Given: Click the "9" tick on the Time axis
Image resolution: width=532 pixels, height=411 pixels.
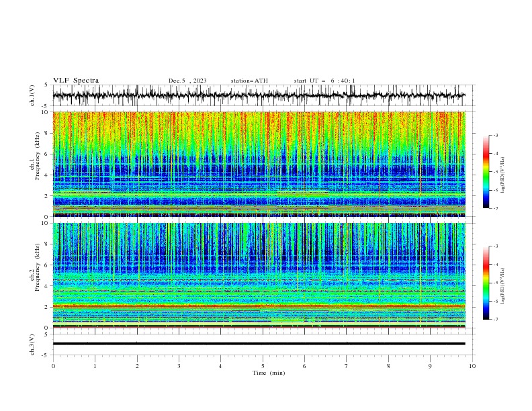Looking at the screenshot, I should coord(430,366).
